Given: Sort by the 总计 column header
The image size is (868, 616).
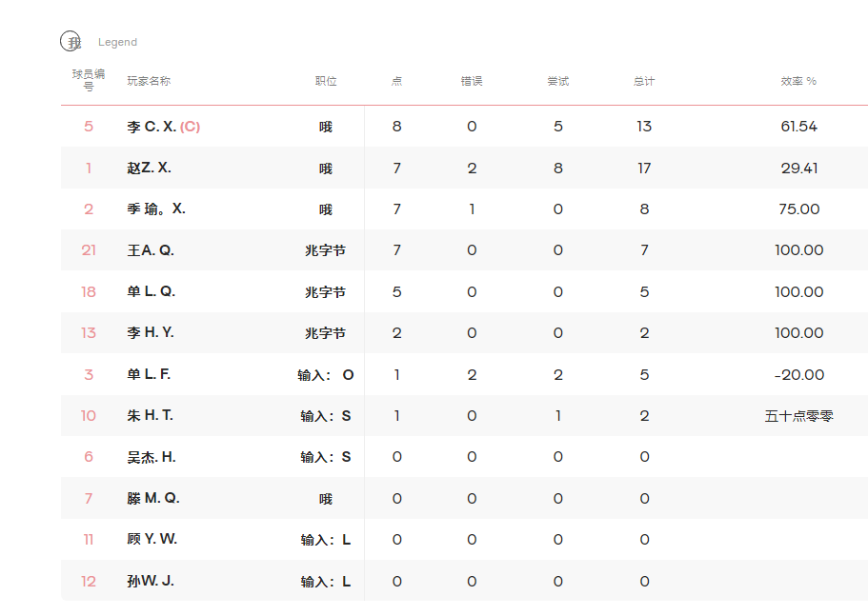Looking at the screenshot, I should 644,81.
